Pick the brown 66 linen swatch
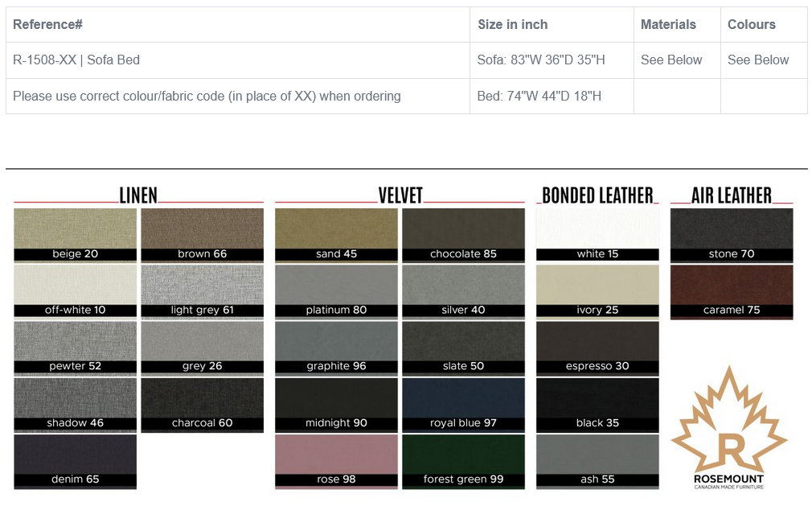Image resolution: width=812 pixels, height=506 pixels. (x=202, y=235)
